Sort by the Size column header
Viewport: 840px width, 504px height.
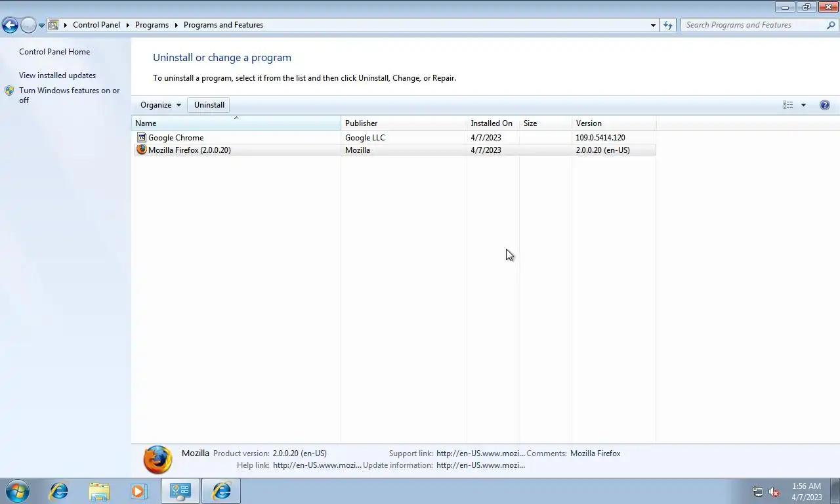tap(545, 123)
